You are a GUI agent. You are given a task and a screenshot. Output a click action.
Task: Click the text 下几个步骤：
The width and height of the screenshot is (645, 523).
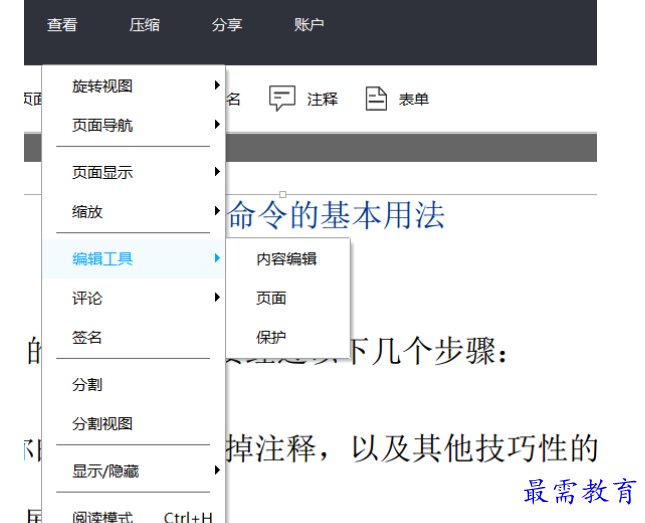pyautogui.click(x=429, y=351)
